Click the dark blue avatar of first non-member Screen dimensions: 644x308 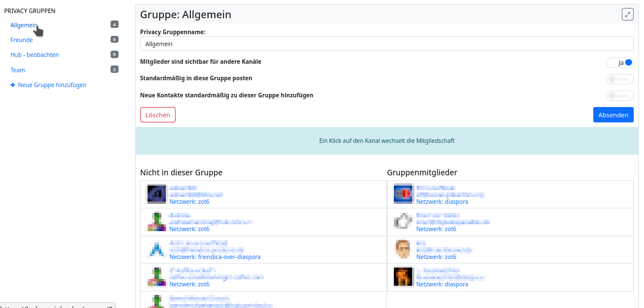pos(156,194)
